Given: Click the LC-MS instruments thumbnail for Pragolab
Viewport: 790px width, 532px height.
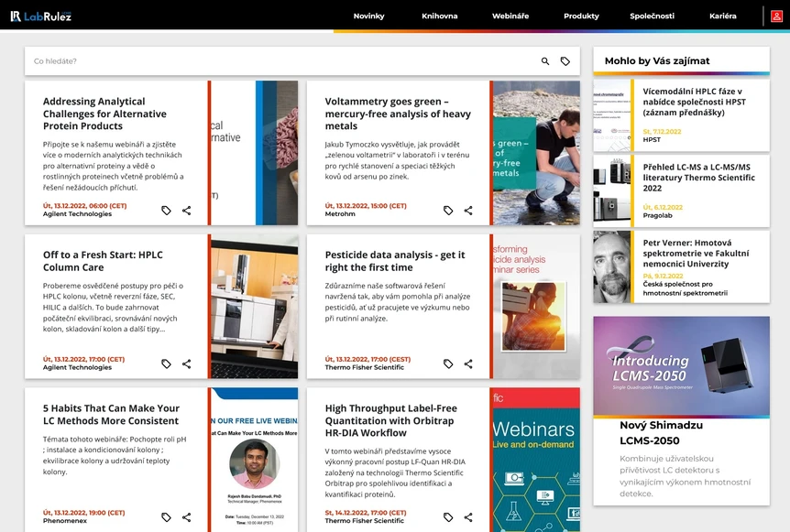Looking at the screenshot, I should pyautogui.click(x=611, y=190).
